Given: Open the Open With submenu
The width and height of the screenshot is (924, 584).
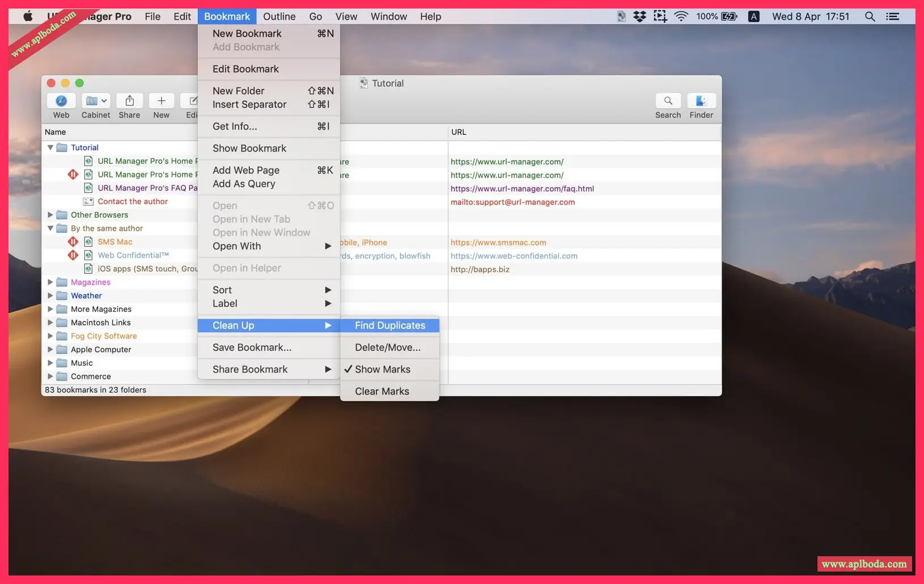Looking at the screenshot, I should [x=269, y=246].
